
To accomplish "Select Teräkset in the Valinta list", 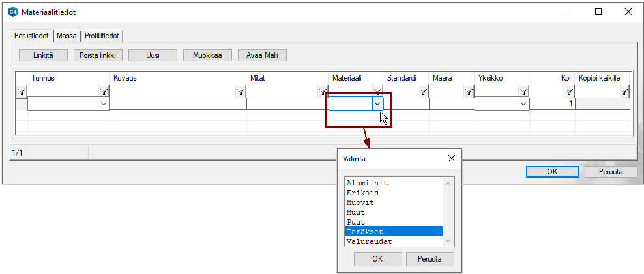I will point(394,232).
